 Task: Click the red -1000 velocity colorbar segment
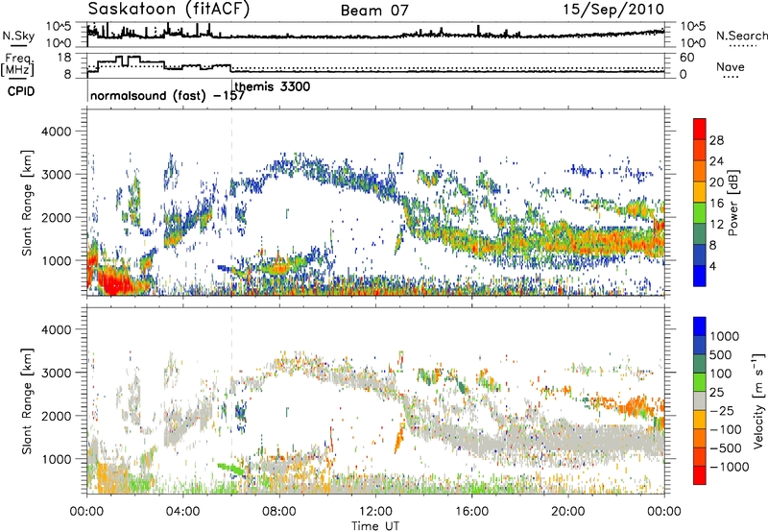(x=700, y=475)
